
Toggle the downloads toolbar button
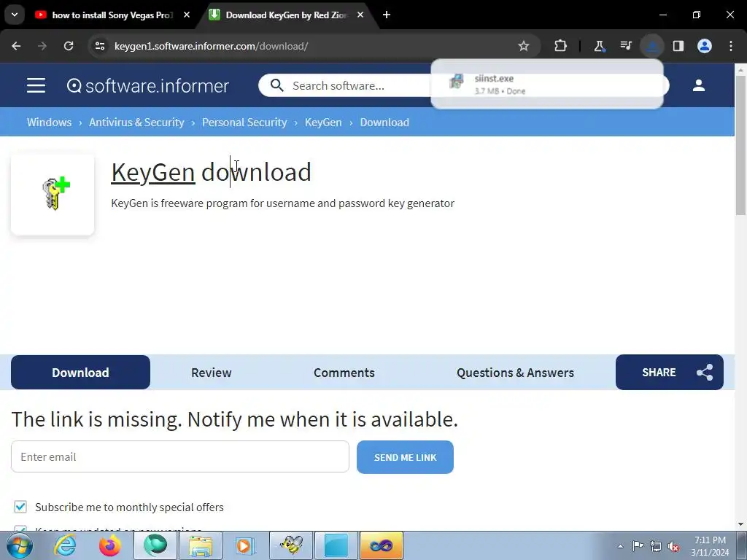click(x=651, y=46)
